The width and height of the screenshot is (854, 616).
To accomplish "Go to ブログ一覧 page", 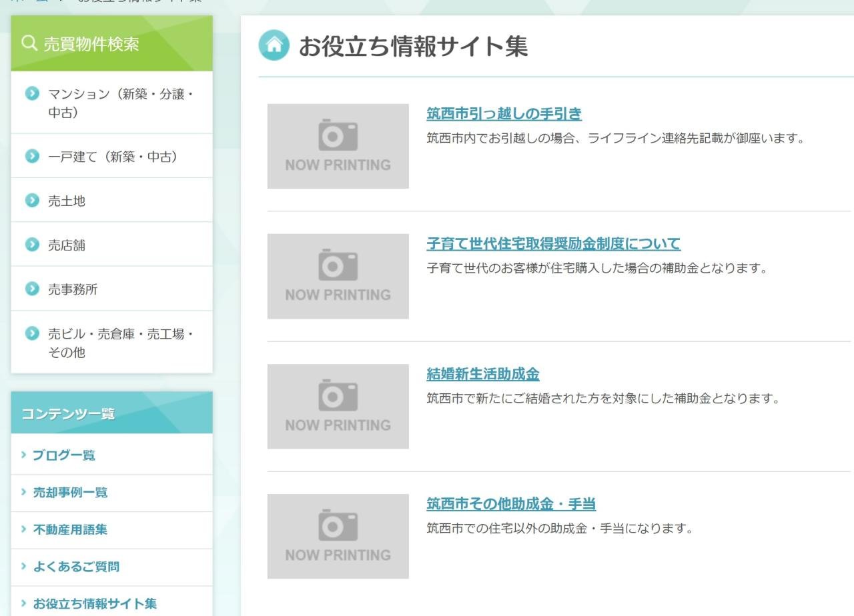I will [64, 455].
